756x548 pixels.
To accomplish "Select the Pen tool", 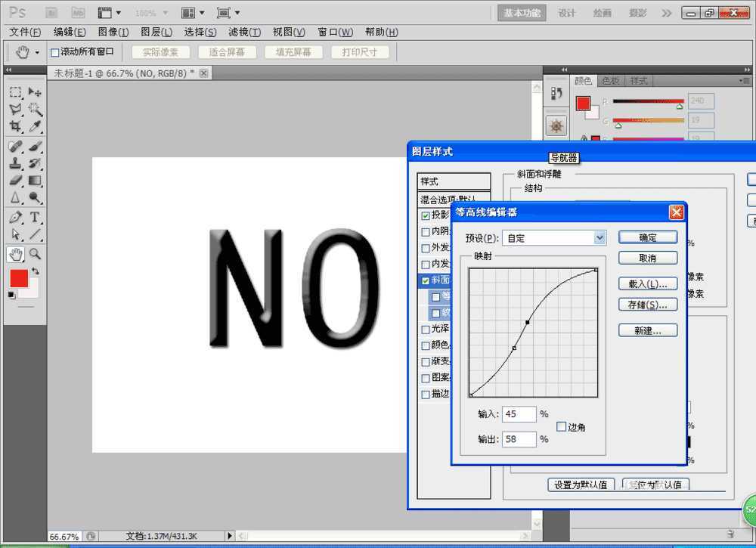I will coord(15,218).
